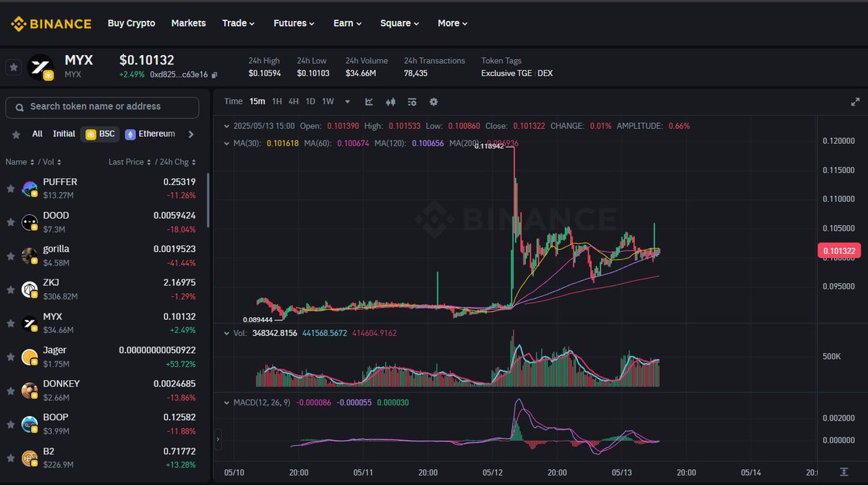Change the candlestick chart type
The height and width of the screenshot is (485, 868).
(391, 102)
